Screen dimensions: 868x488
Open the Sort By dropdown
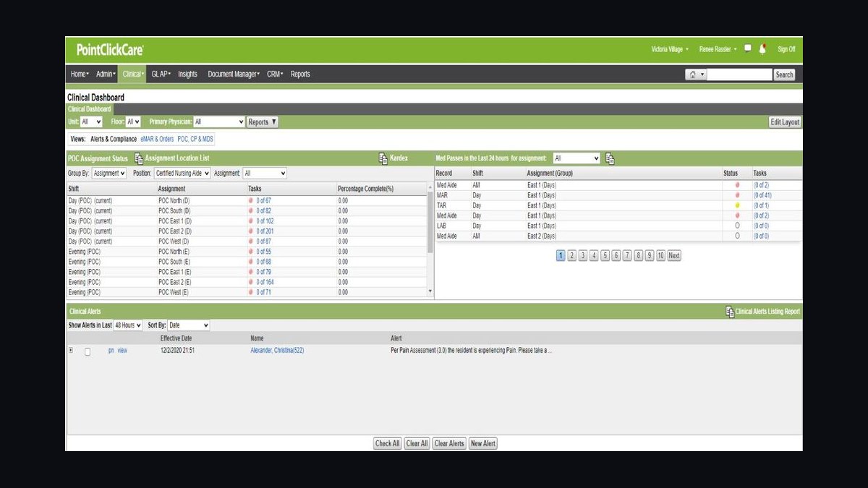coord(188,326)
